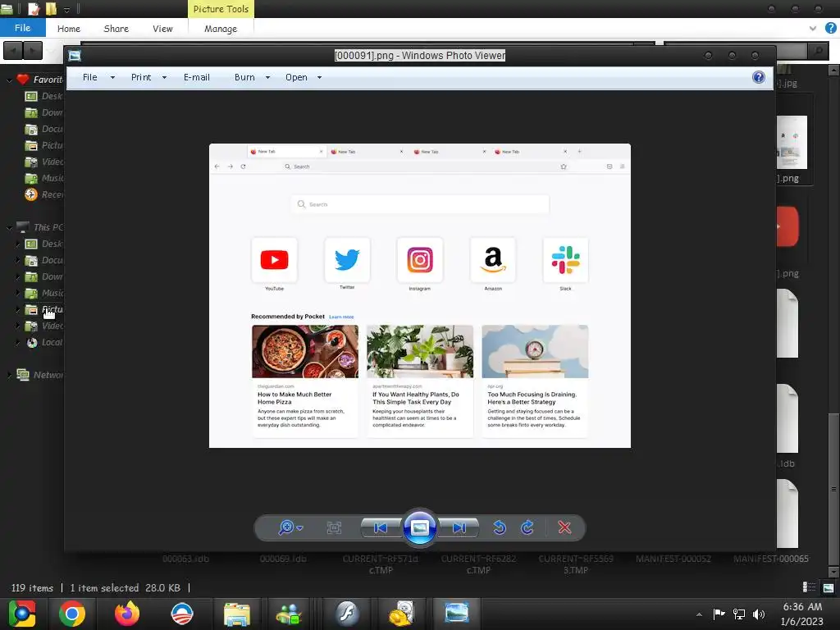Switch to large icons view in status bar
The width and height of the screenshot is (840, 630).
(x=829, y=587)
